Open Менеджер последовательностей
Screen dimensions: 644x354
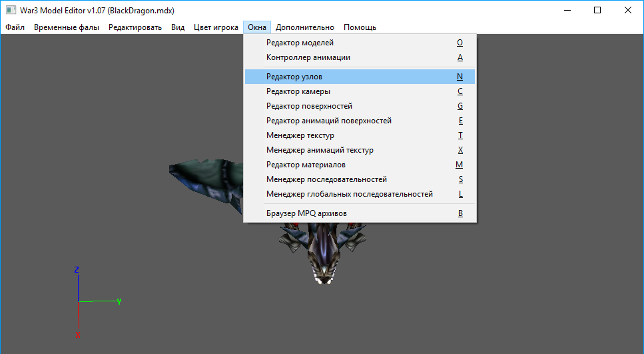360,180
